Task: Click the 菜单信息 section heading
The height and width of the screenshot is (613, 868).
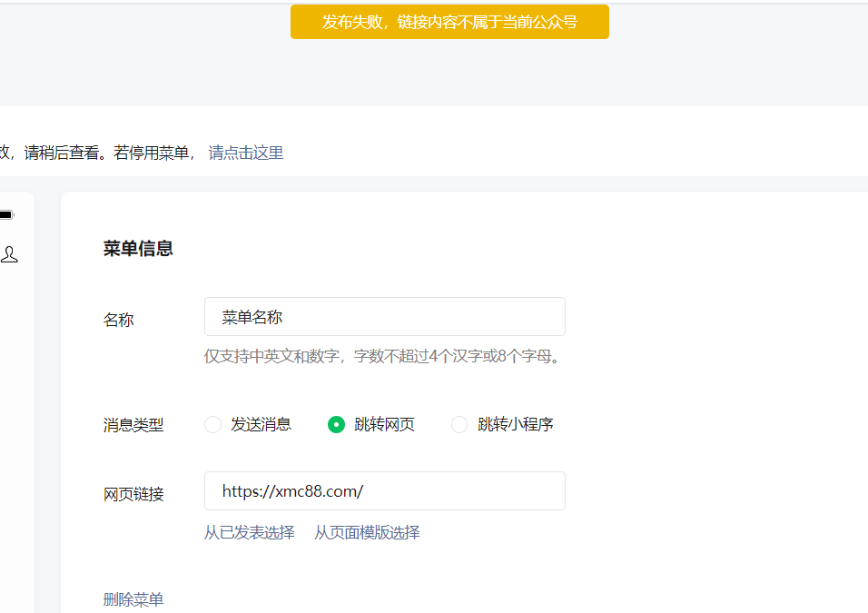Action: pos(138,249)
